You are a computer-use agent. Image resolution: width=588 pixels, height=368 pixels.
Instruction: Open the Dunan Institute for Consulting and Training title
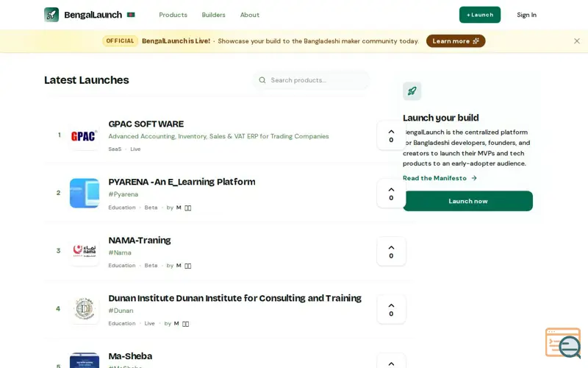point(234,298)
